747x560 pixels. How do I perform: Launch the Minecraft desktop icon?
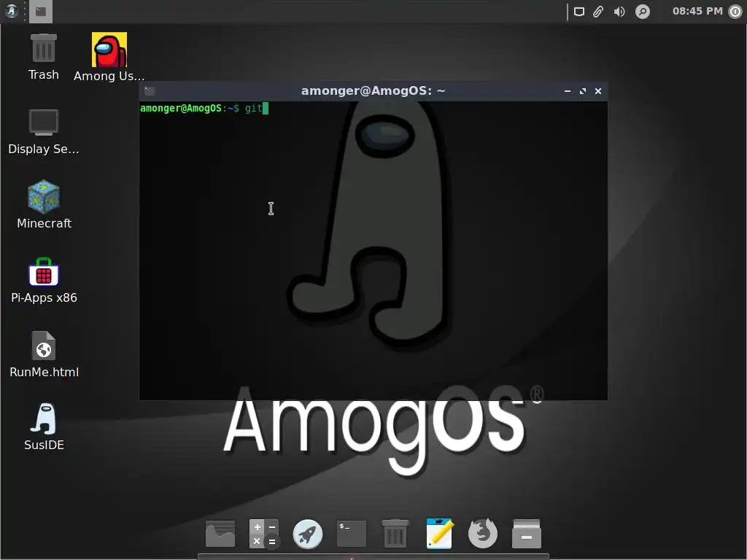coord(44,205)
